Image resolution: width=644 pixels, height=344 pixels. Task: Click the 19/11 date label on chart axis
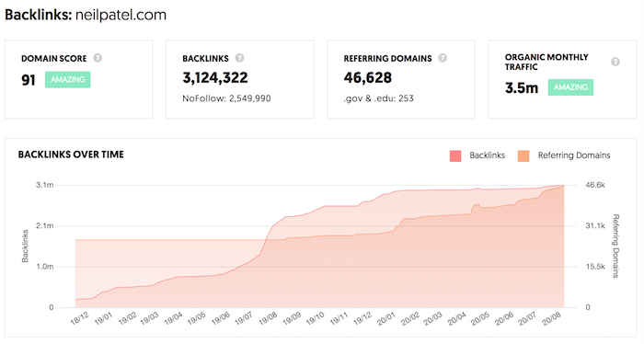[339, 318]
